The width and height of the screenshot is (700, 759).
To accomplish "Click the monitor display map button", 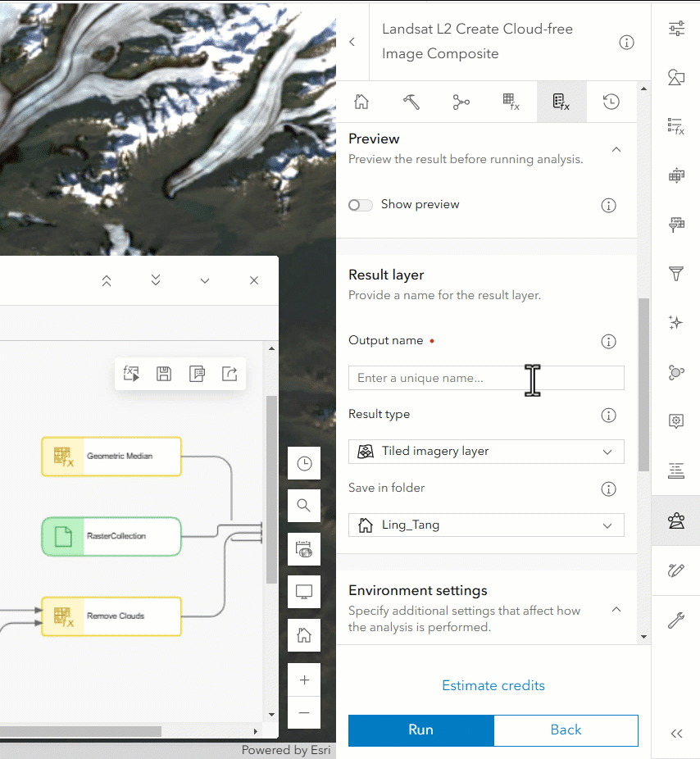I will 304,592.
